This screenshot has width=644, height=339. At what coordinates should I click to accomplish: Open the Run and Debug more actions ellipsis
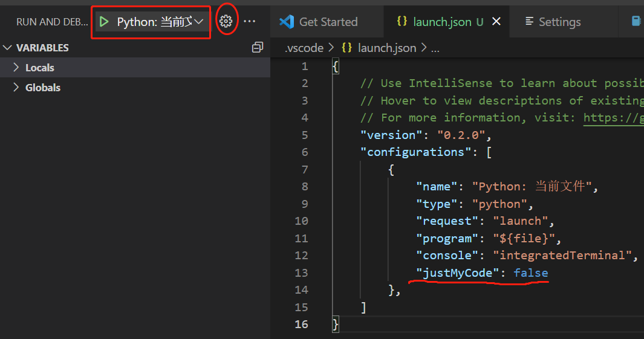pos(250,22)
